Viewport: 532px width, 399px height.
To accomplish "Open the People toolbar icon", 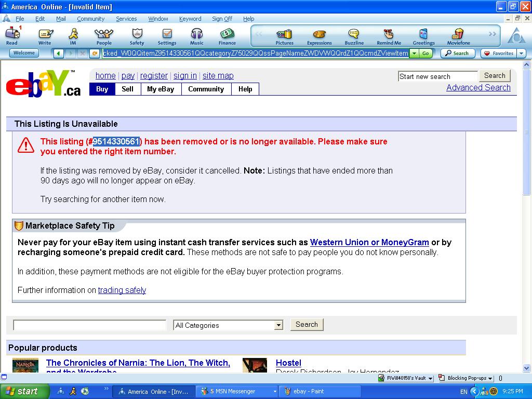I will [x=104, y=36].
